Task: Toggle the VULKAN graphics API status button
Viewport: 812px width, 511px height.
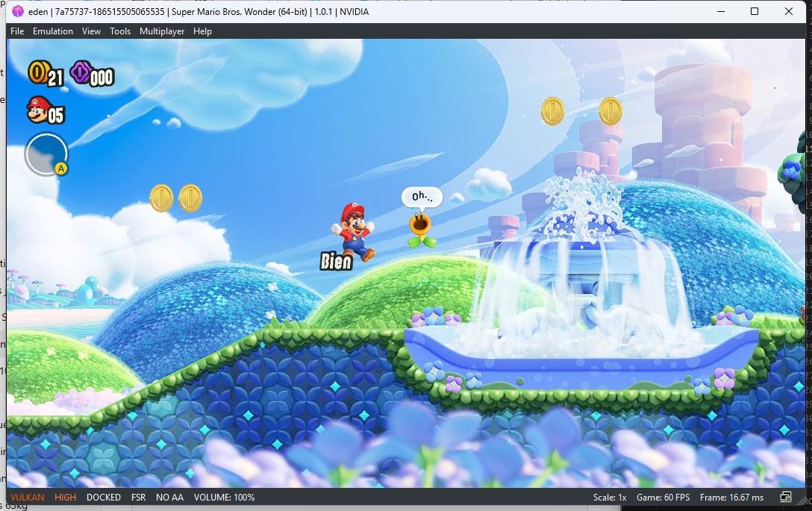Action: pos(28,497)
